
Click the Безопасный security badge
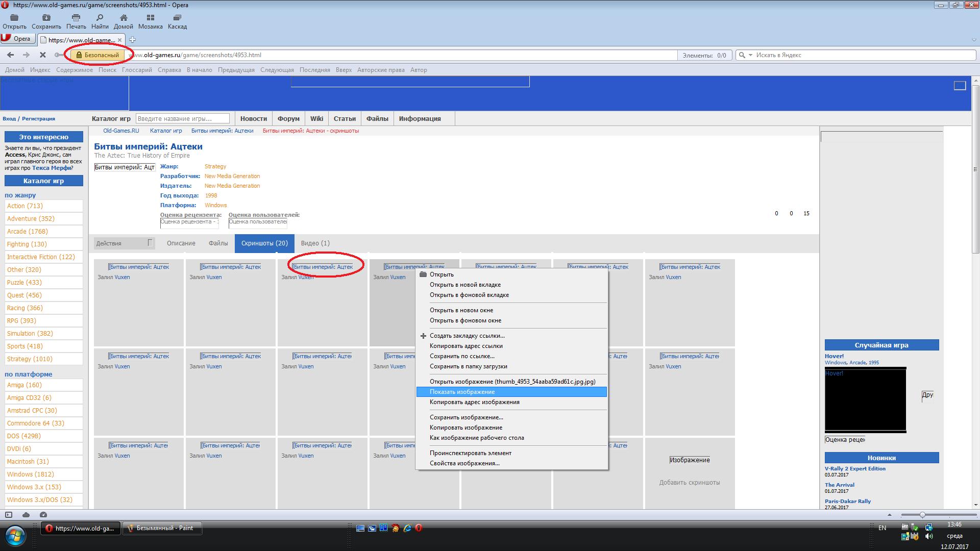coord(97,55)
